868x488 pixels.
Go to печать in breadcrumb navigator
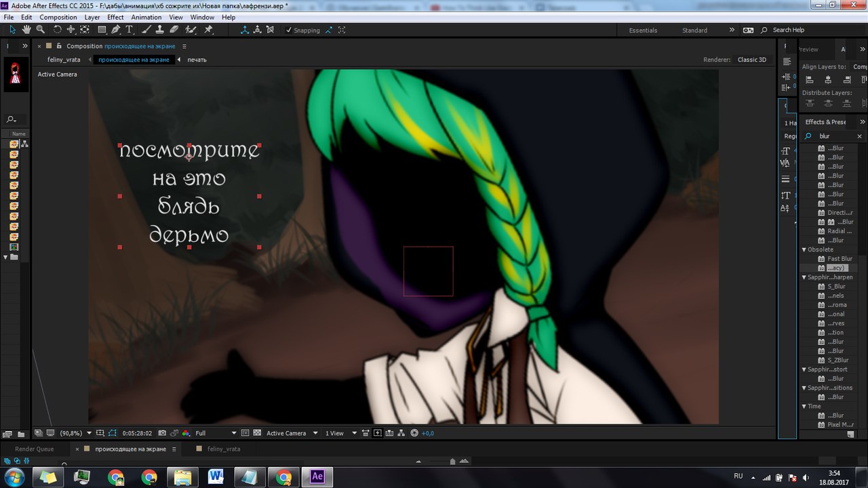point(197,60)
